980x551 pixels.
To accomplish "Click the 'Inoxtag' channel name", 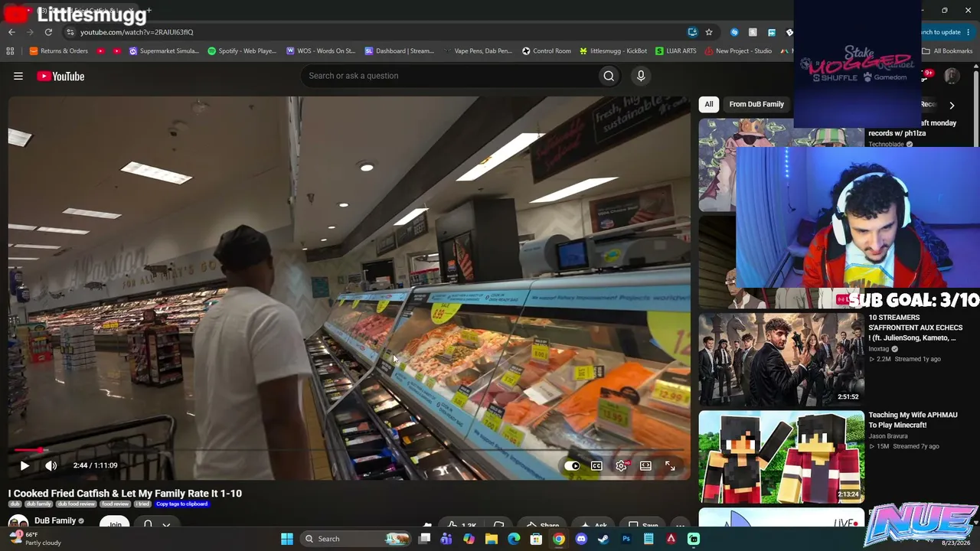I will pos(879,349).
